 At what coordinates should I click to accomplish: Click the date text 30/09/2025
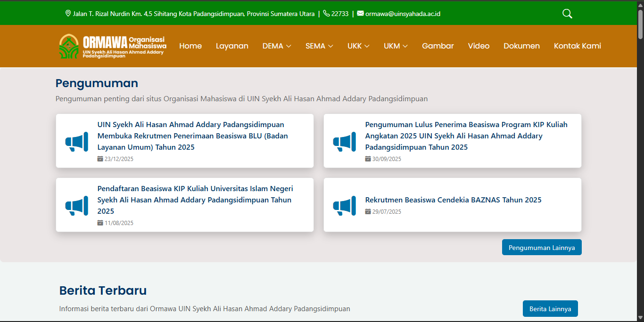click(387, 159)
